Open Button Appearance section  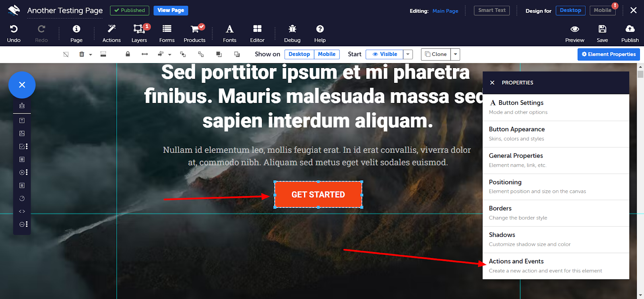(556, 134)
